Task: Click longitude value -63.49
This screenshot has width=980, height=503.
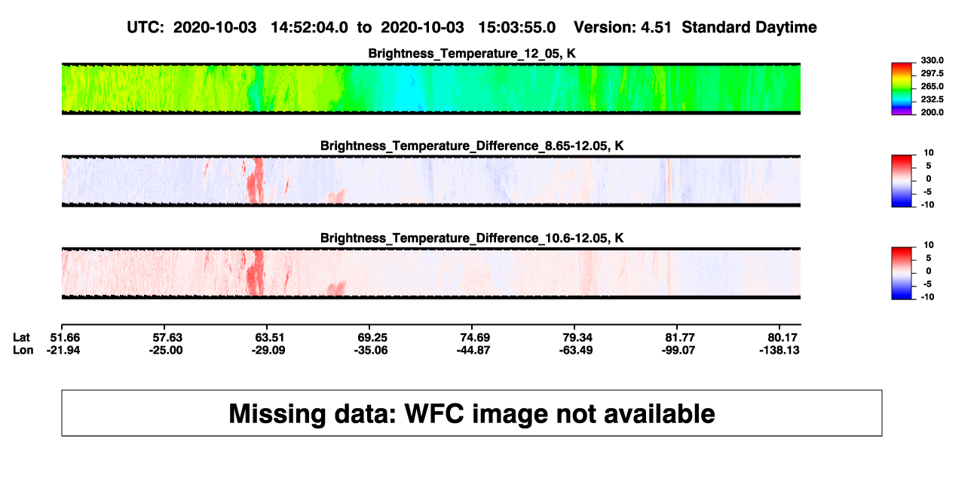Action: click(577, 351)
